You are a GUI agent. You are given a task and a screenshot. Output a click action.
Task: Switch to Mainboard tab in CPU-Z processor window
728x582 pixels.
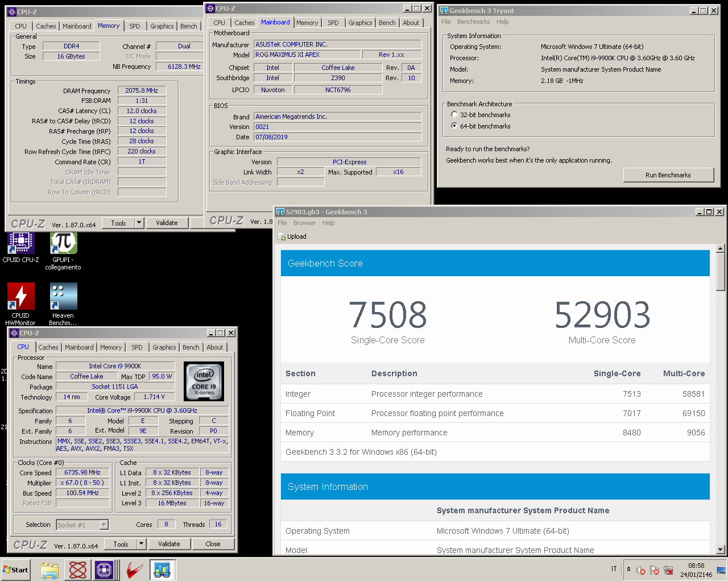79,347
